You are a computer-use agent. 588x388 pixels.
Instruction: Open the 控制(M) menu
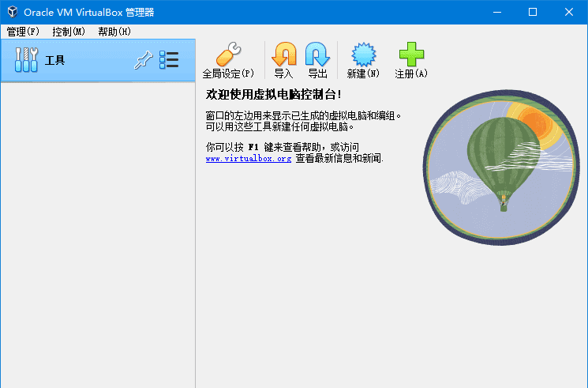69,32
